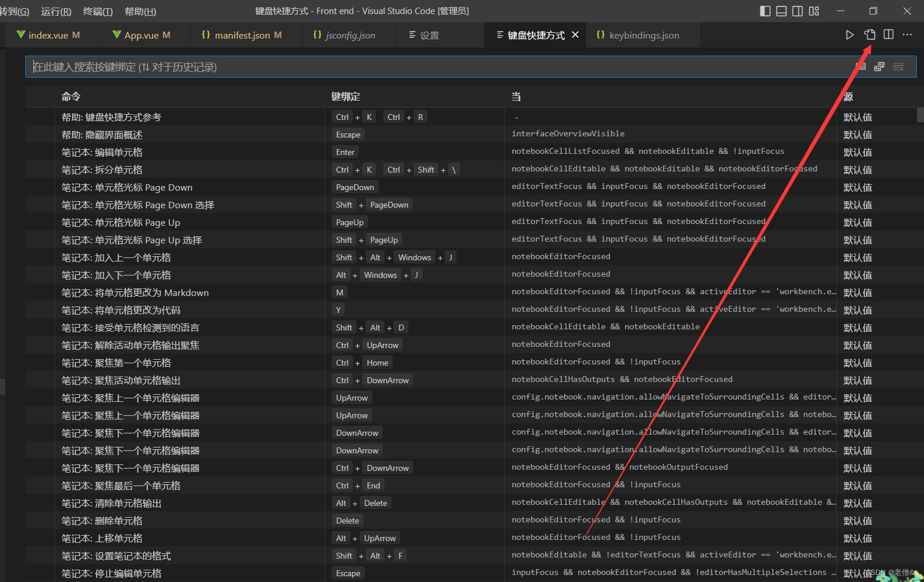
Task: Select row 笔记本: 拆分单元格
Action: coord(471,170)
